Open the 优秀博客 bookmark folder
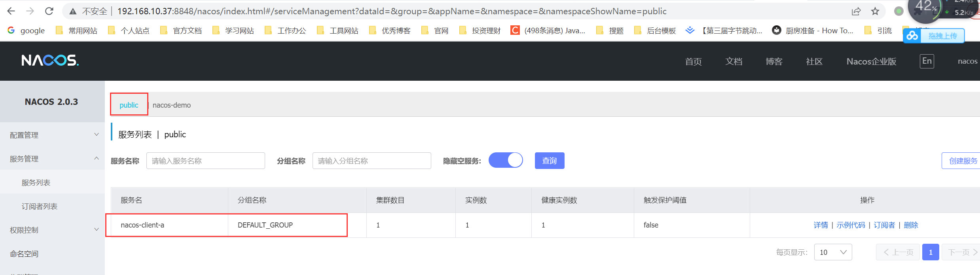The image size is (980, 275). [390, 30]
